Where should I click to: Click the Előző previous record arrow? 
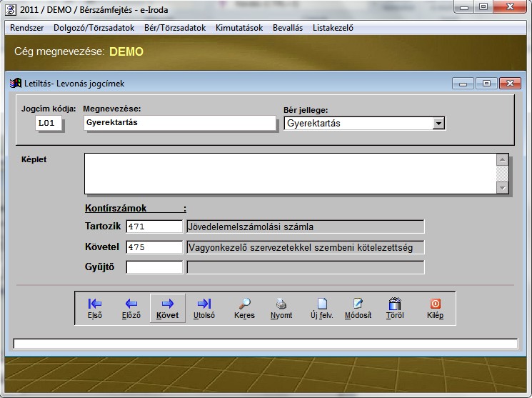(131, 308)
